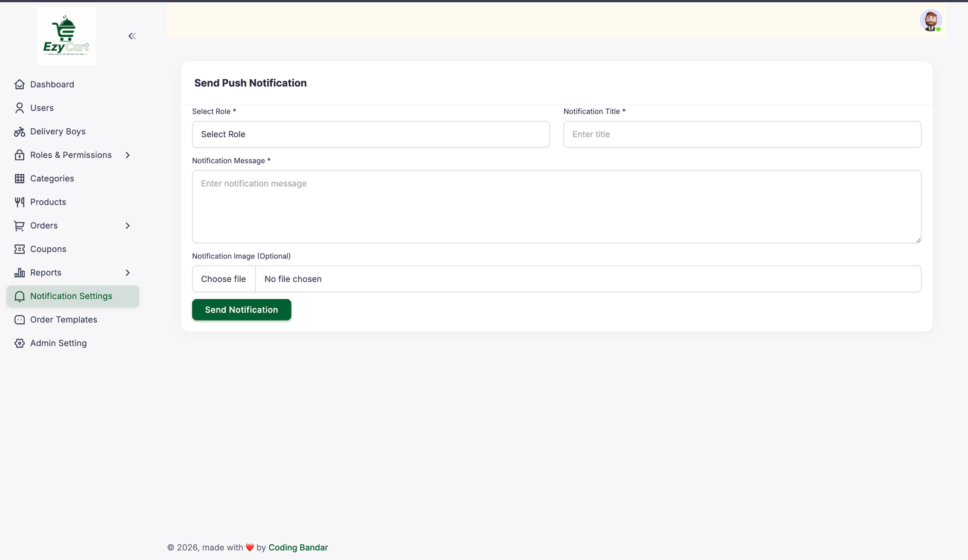
Task: Select Notification Settings menu item
Action: click(73, 296)
